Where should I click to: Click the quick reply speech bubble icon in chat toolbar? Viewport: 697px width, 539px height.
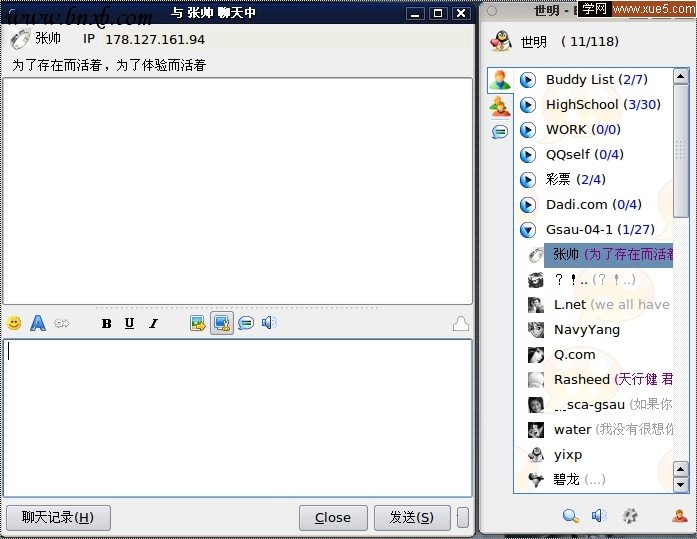coord(245,323)
